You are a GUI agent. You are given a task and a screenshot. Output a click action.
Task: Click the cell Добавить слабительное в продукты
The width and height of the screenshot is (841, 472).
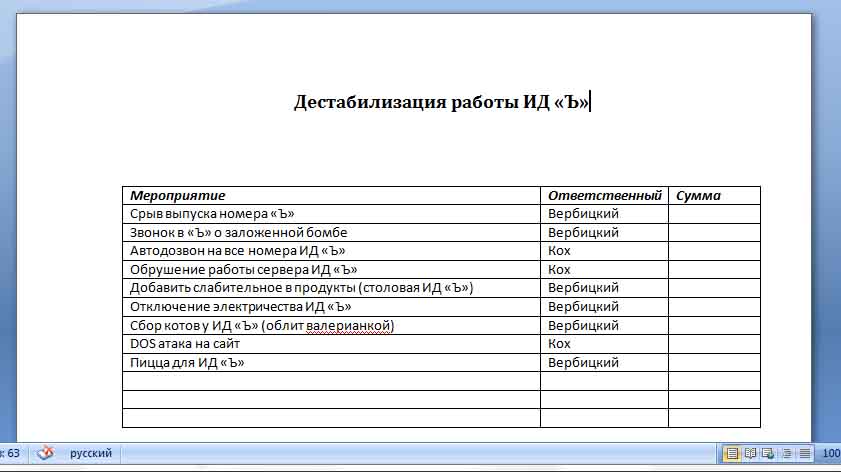[x=331, y=288]
